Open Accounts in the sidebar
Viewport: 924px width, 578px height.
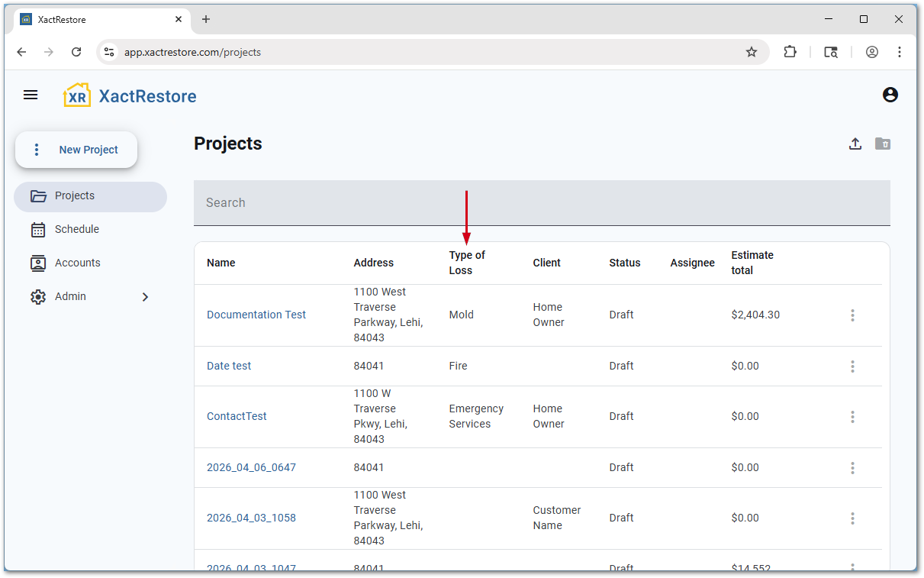(x=77, y=263)
